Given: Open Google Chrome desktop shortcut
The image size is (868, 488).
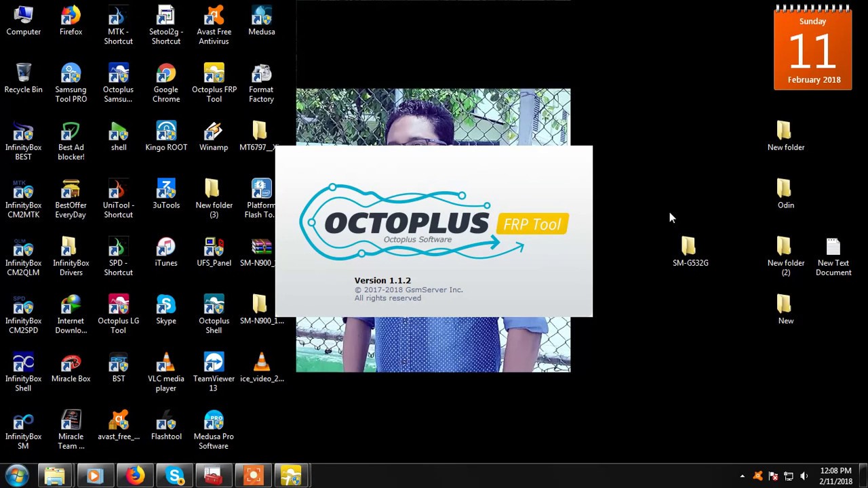Looking at the screenshot, I should (x=165, y=84).
